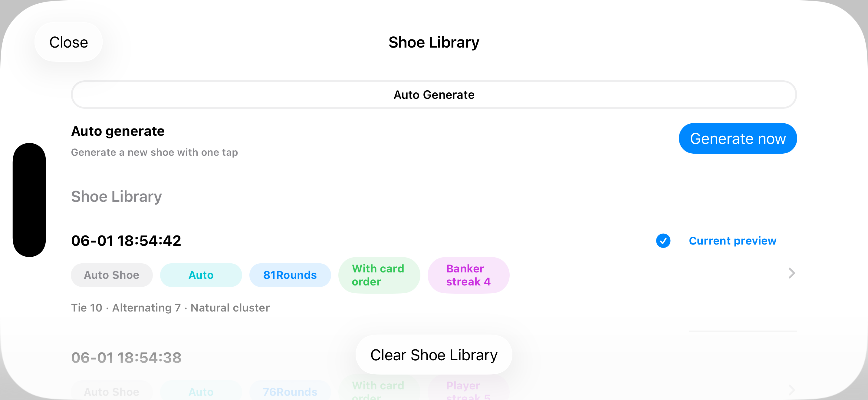Click the Current preview label

coord(732,241)
